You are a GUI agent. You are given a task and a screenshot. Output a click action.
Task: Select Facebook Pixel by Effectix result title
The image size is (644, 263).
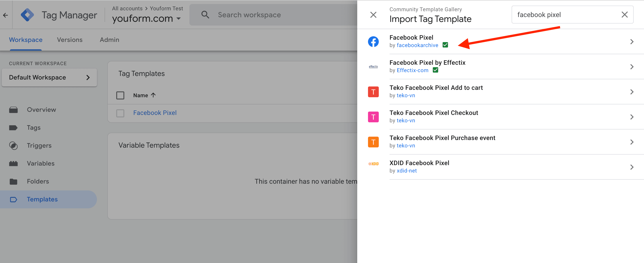pyautogui.click(x=427, y=63)
